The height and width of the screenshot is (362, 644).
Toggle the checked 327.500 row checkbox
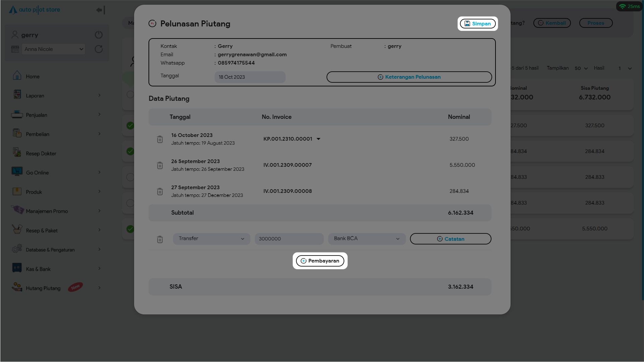click(130, 126)
